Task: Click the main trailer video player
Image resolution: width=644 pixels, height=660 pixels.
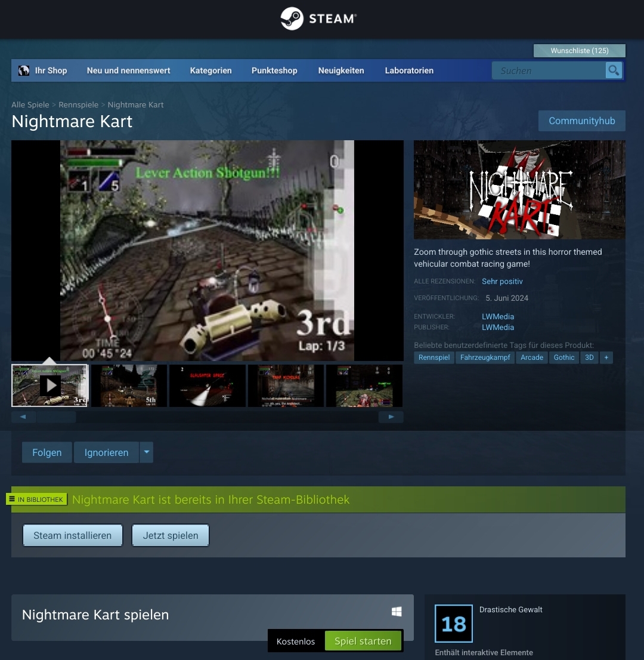Action: pyautogui.click(x=208, y=251)
